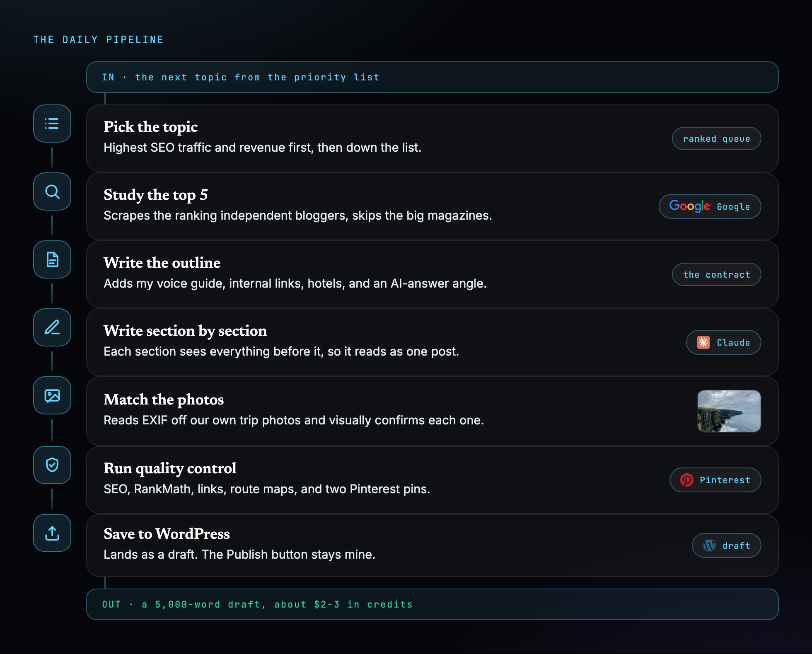Click the OUT 5,000-word draft bar

tap(432, 604)
